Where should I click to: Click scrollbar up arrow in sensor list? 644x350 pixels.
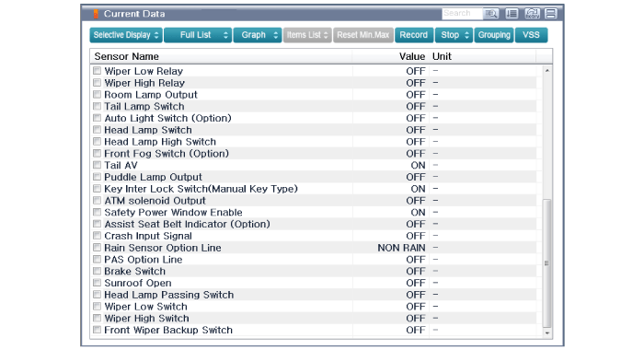[x=547, y=71]
